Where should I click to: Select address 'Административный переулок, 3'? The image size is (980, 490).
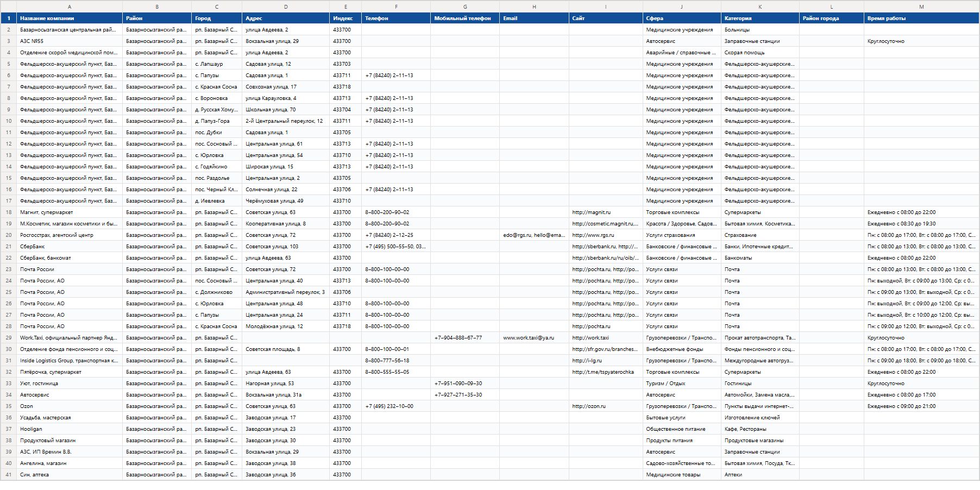tap(286, 292)
